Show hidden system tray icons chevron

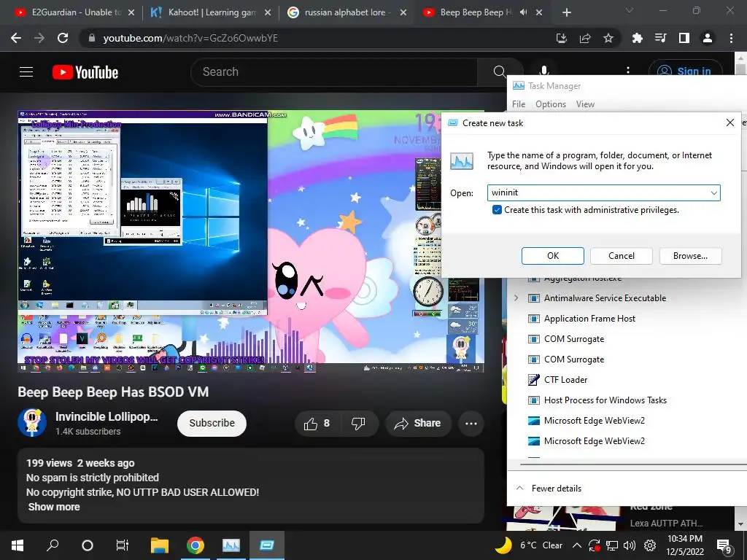[576, 545]
